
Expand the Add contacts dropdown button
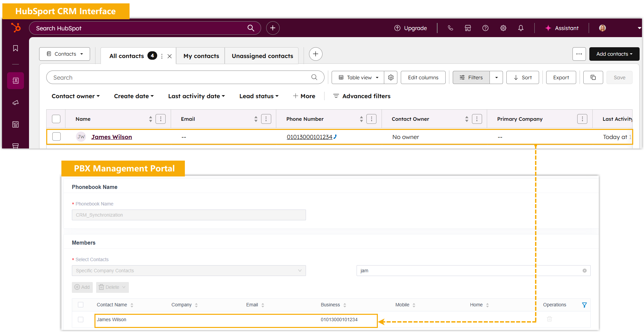tap(614, 54)
